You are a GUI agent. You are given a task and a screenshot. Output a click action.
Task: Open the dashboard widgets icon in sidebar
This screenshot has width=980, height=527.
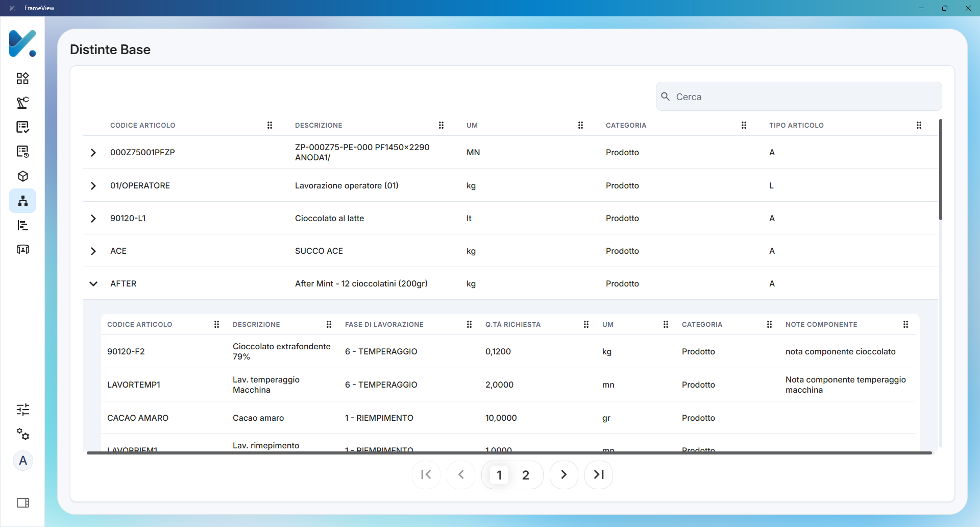(22, 78)
